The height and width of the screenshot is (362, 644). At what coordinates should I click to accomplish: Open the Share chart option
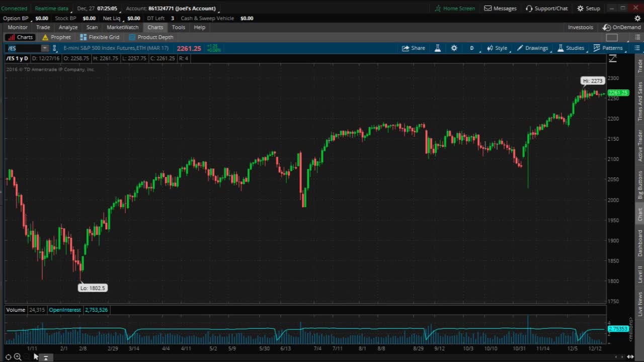coord(414,48)
